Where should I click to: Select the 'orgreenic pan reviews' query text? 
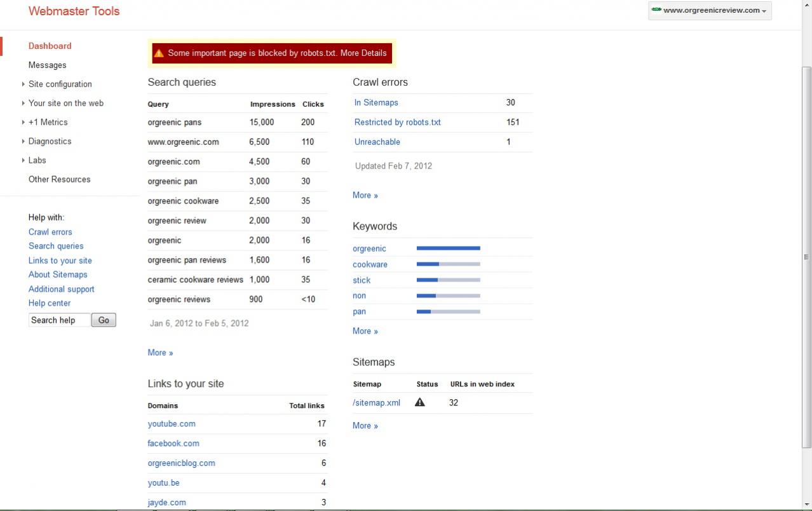click(187, 260)
